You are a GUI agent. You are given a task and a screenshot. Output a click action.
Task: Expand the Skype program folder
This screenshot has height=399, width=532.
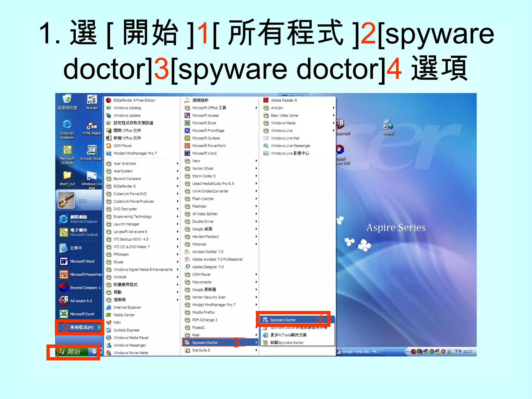(142, 262)
